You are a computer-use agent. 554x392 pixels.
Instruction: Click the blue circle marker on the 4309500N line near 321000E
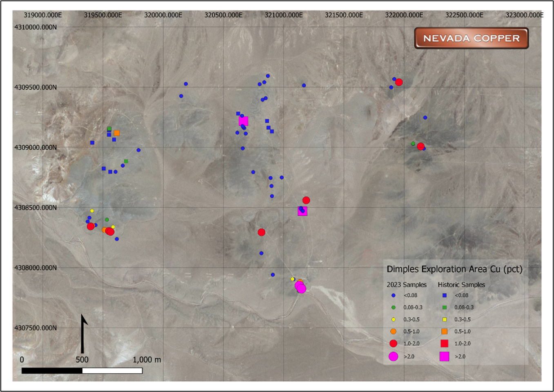pyautogui.click(x=304, y=85)
